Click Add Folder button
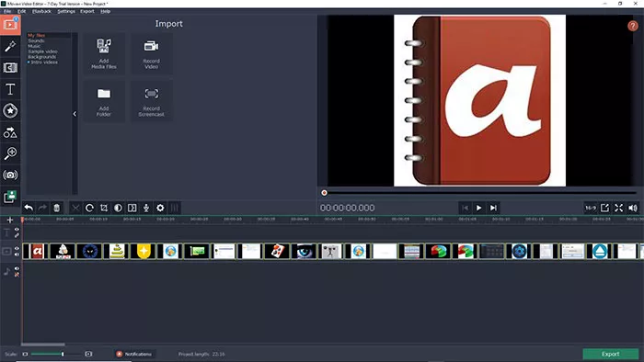 [x=104, y=101]
